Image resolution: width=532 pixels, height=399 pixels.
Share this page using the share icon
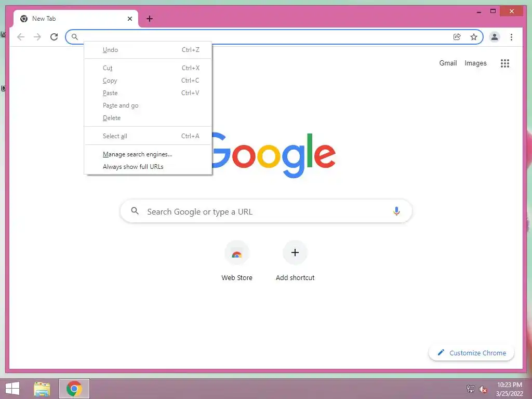457,37
